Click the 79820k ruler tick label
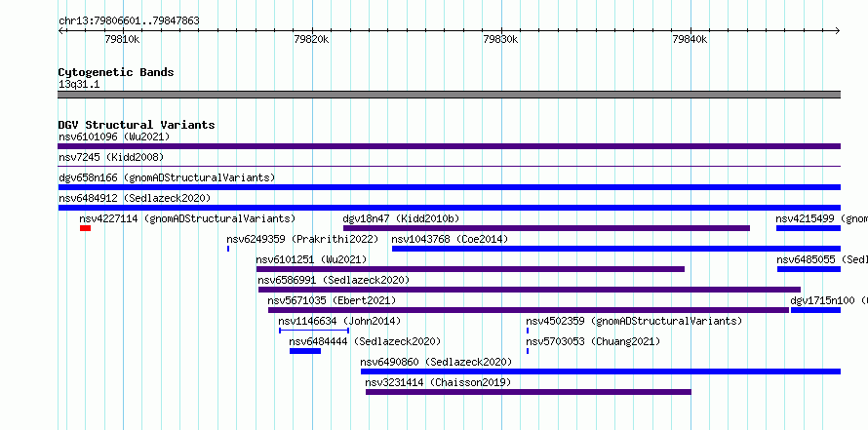The height and width of the screenshot is (430, 868). (x=312, y=39)
